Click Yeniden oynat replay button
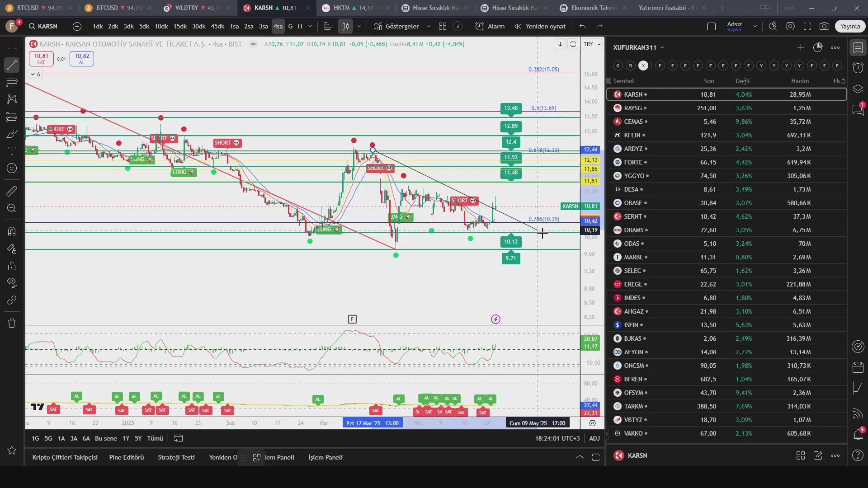This screenshot has height=488, width=868. (x=540, y=26)
